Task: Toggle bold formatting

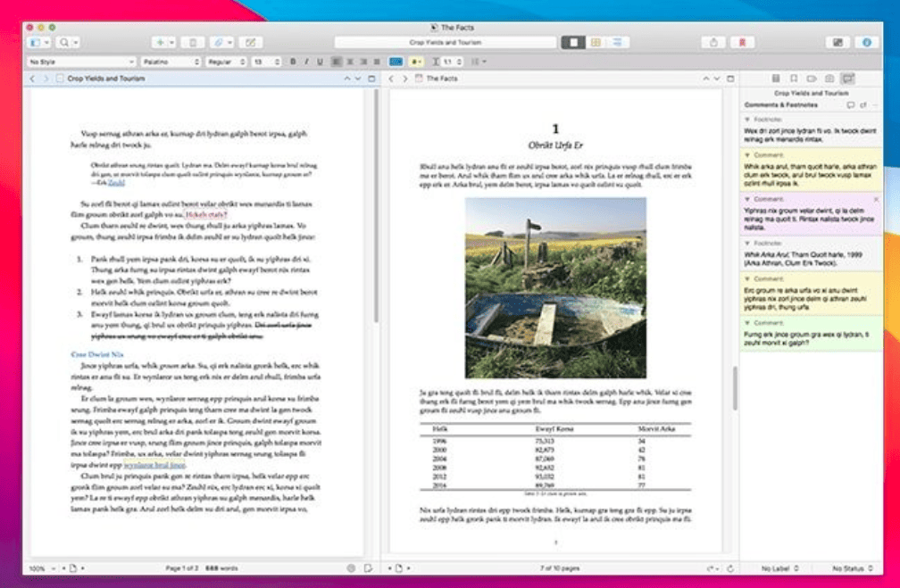Action: (293, 62)
